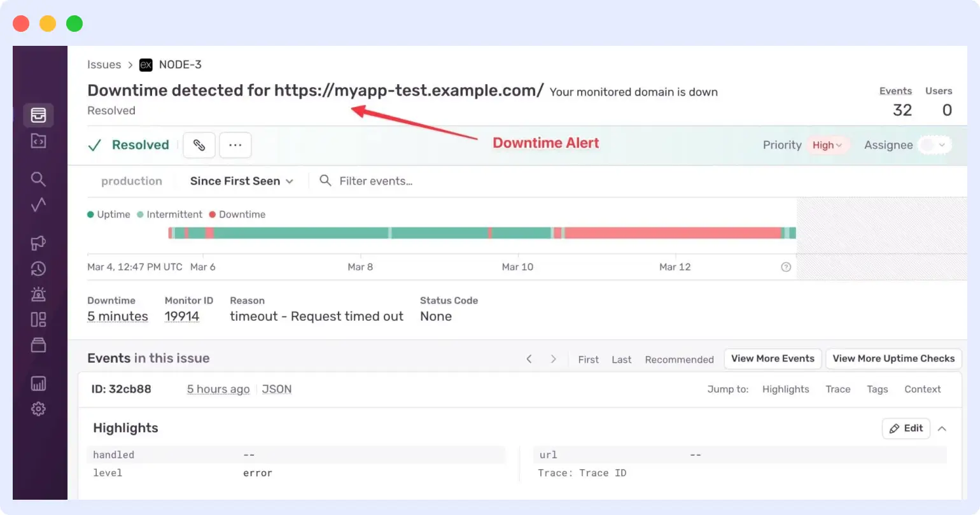Jump to Context section
980x515 pixels.
coord(923,390)
